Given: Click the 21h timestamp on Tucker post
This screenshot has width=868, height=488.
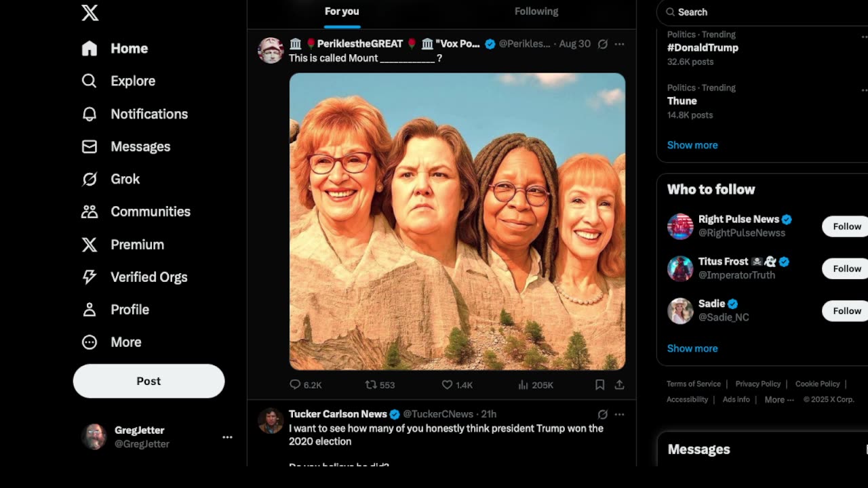Looking at the screenshot, I should [488, 414].
